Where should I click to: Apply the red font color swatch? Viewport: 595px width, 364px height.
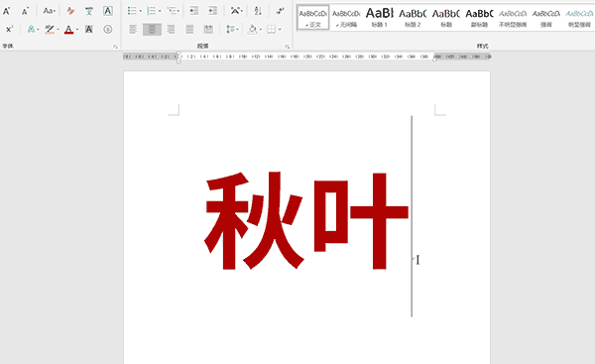68,29
